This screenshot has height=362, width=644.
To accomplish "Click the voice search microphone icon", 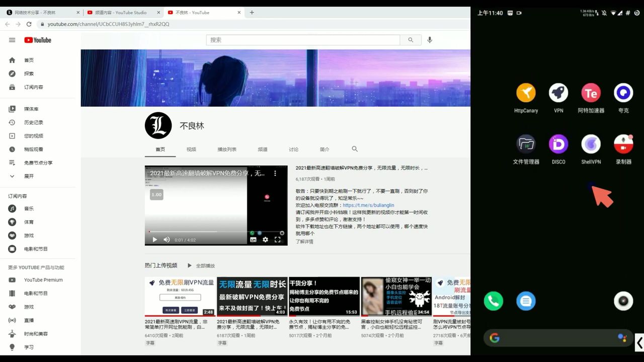I will tap(430, 40).
